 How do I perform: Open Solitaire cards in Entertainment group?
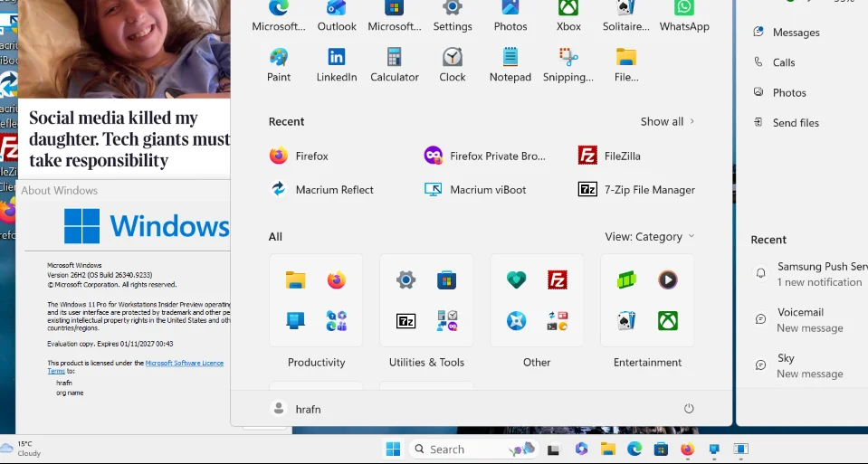pyautogui.click(x=626, y=321)
